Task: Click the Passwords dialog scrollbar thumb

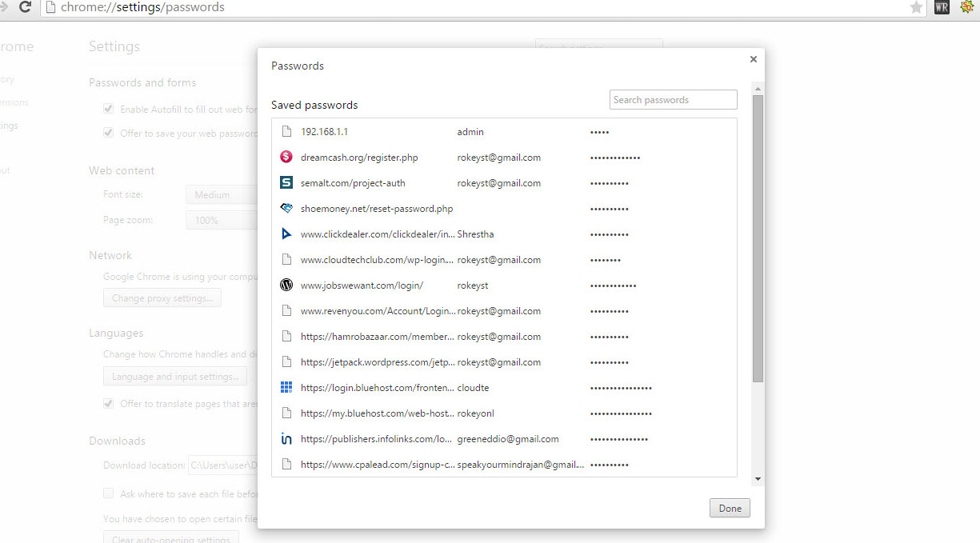Action: coord(758,238)
